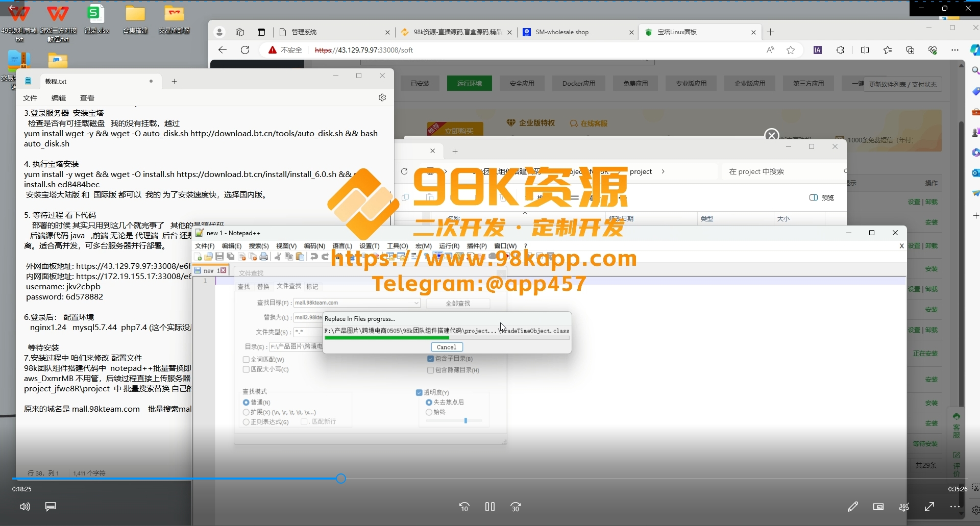980x526 pixels.
Task: Enable the 包含隐藏目录(H) checkbox
Action: pyautogui.click(x=430, y=370)
